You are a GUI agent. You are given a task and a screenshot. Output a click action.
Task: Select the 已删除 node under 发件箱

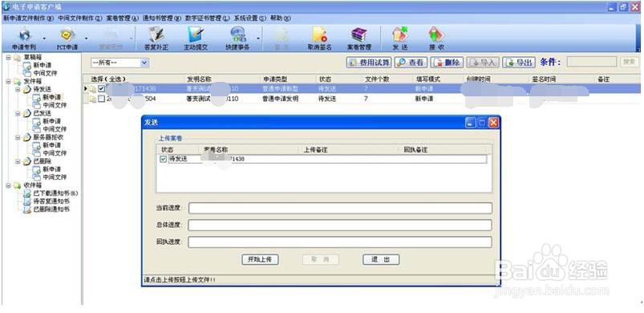pyautogui.click(x=43, y=161)
